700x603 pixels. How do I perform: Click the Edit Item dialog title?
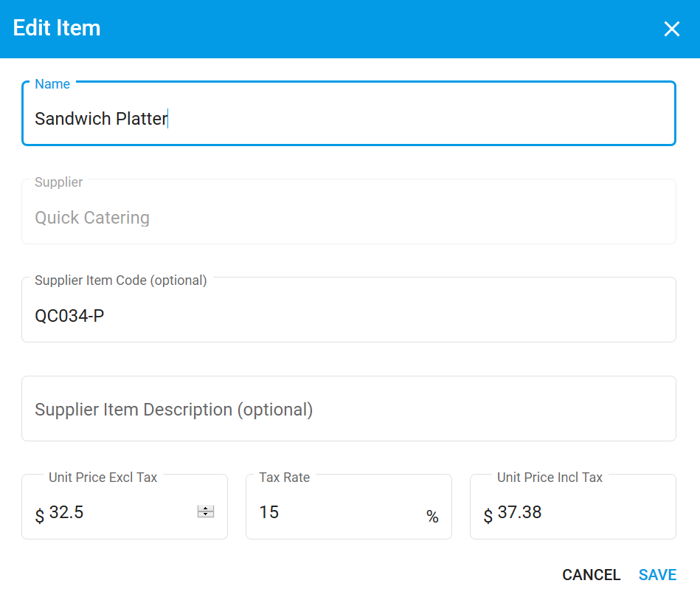coord(57,28)
